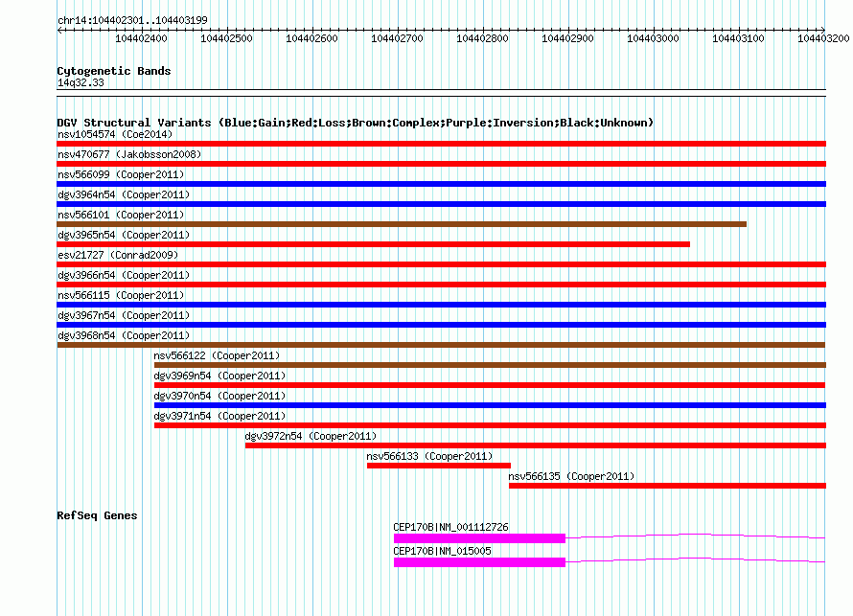
Task: Select dgv3964n54 (Cooper2011) label
Action: pos(124,194)
